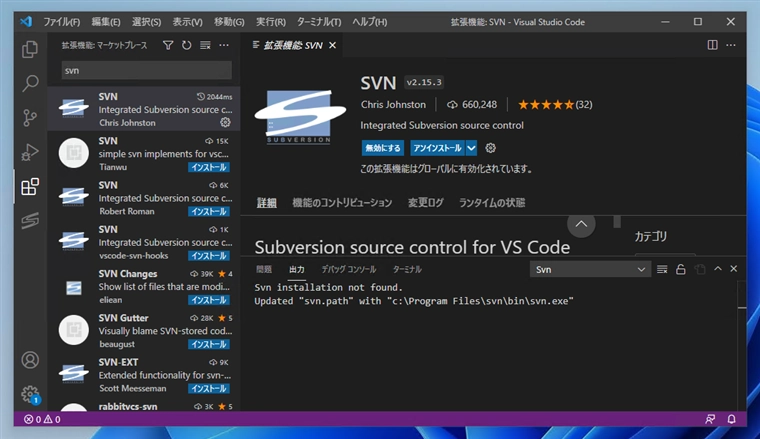
Task: Open manage gear beside uninstall button
Action: (x=491, y=148)
